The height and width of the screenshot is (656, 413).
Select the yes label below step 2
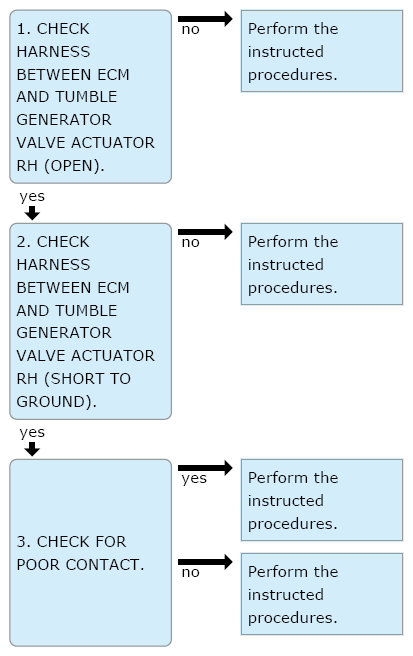pyautogui.click(x=32, y=433)
